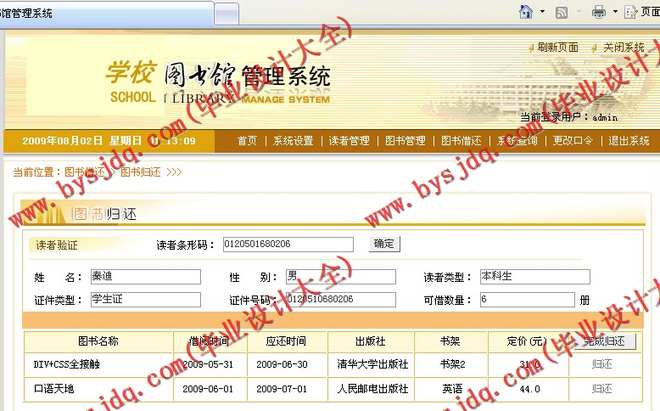Open the 读者管理 menu
660x411 pixels.
(x=349, y=141)
